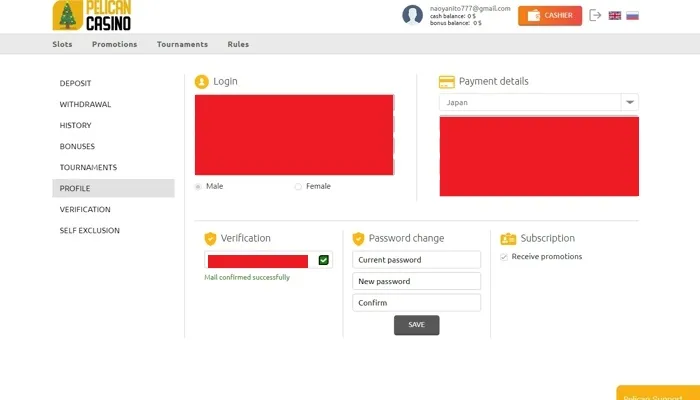Click the user avatar icon
This screenshot has width=700, height=400.
coord(412,15)
